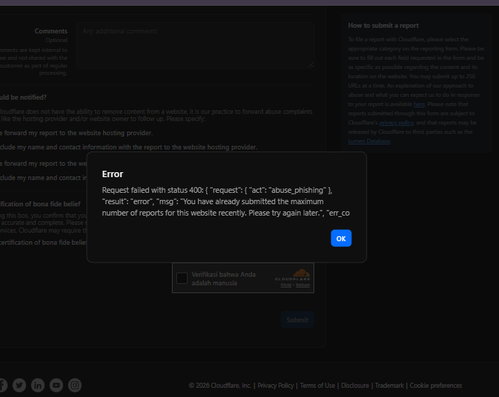Select the 'How to submit a report' heading
This screenshot has width=499, height=397.
383,26
